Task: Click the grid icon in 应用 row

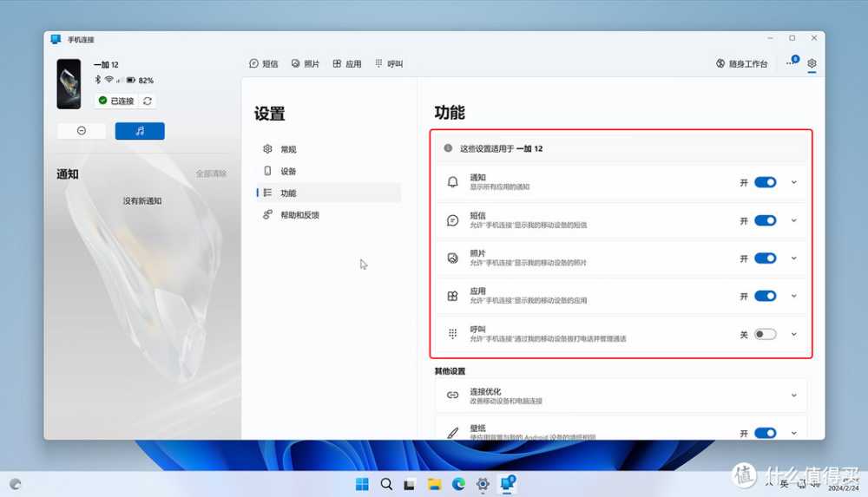Action: click(x=452, y=296)
